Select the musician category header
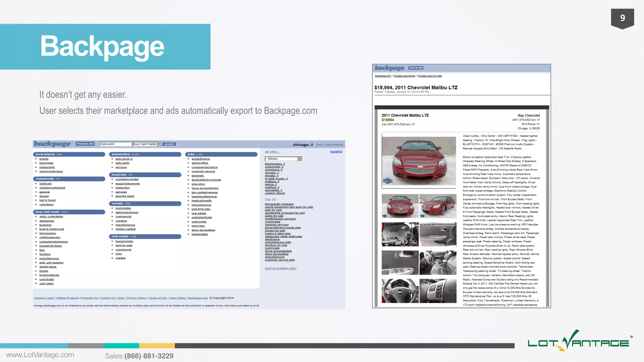 tap(145, 175)
